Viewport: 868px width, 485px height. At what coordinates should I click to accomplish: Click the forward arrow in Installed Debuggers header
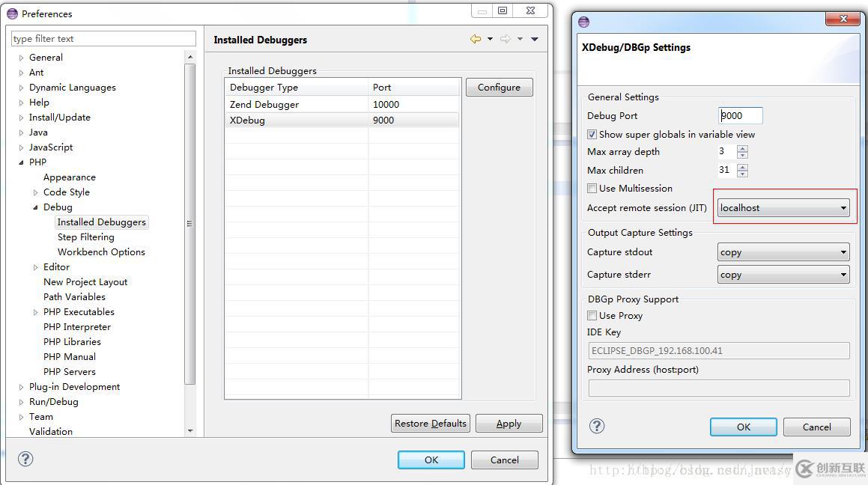pyautogui.click(x=505, y=39)
